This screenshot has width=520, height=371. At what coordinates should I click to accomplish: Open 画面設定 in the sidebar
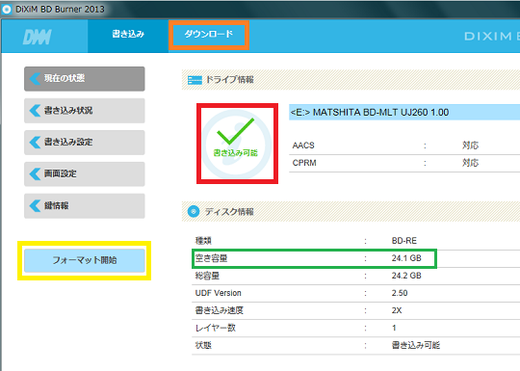pyautogui.click(x=84, y=174)
